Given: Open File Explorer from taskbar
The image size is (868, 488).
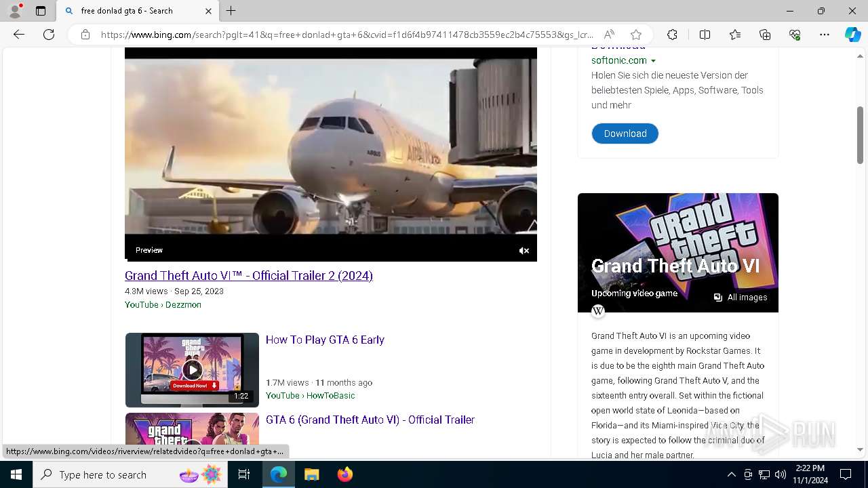Looking at the screenshot, I should [311, 474].
